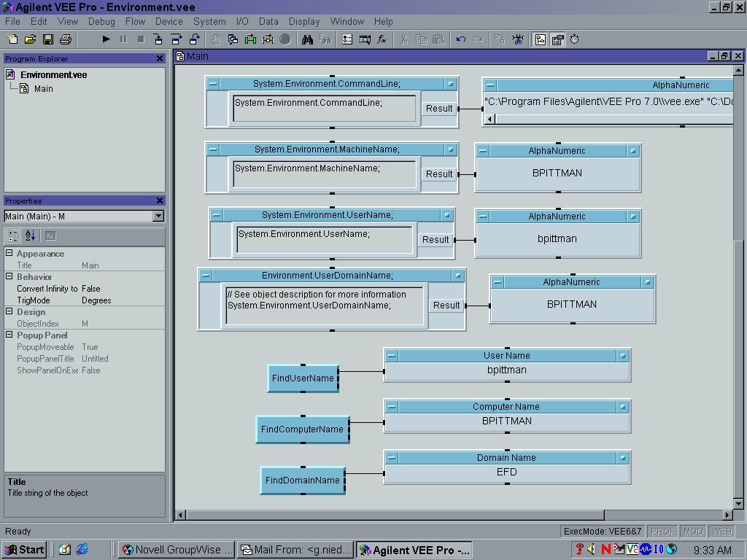The width and height of the screenshot is (747, 560).
Task: Click the Undo arrow icon
Action: pos(460,39)
